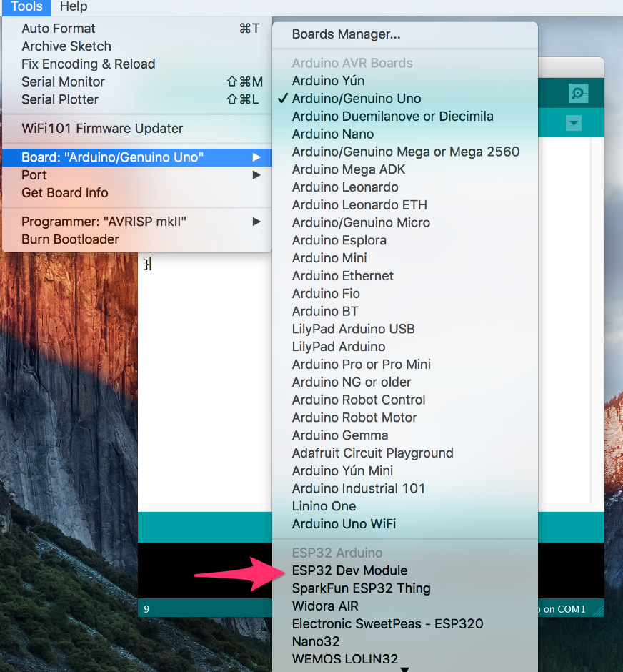Select Arduino Nano board
623x672 pixels.
405,134
